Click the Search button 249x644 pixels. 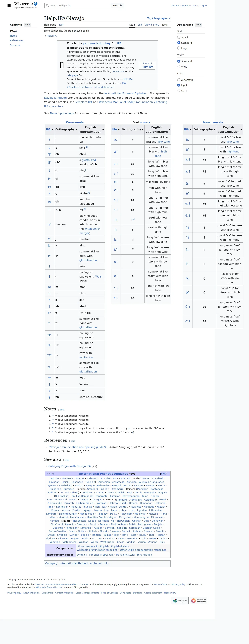(x=117, y=6)
